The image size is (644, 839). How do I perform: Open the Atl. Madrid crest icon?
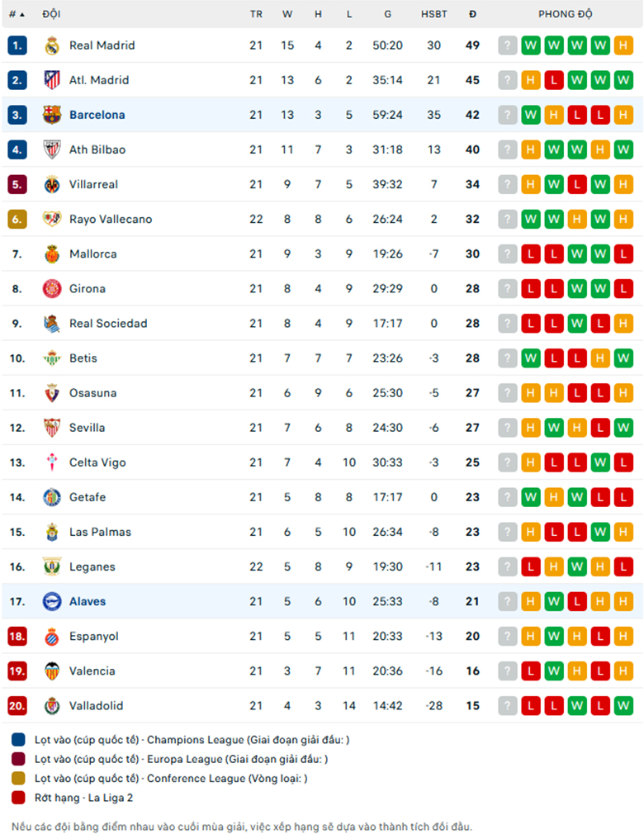[52, 80]
